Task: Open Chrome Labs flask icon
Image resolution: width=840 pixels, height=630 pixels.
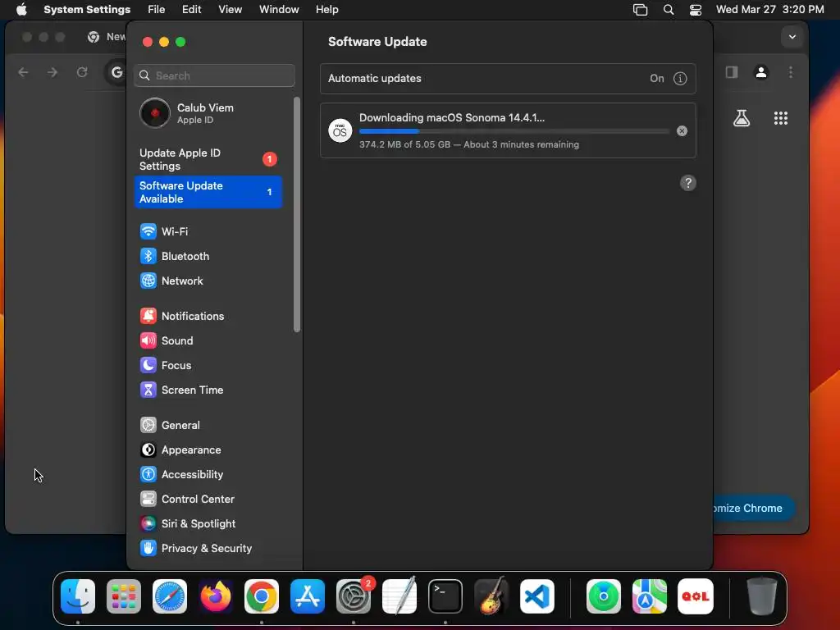Action: coord(742,118)
